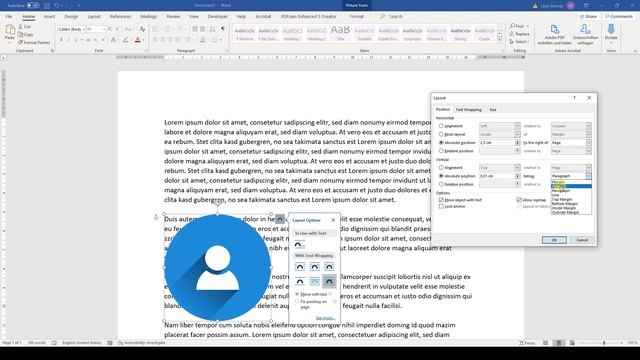Click the Undo icon in quick access toolbar
Screen dimensions: 640x360
pyautogui.click(x=57, y=5)
